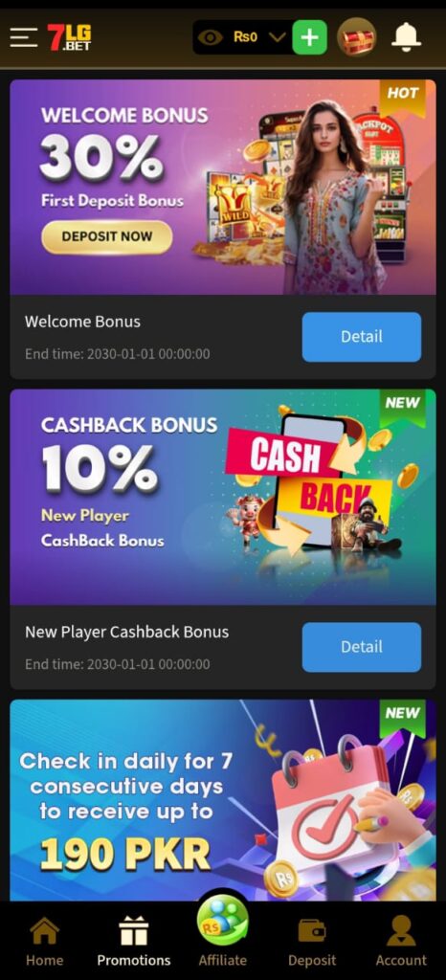Image resolution: width=446 pixels, height=980 pixels.
Task: Open the daily check-in 190 PKR banner
Action: (x=223, y=800)
